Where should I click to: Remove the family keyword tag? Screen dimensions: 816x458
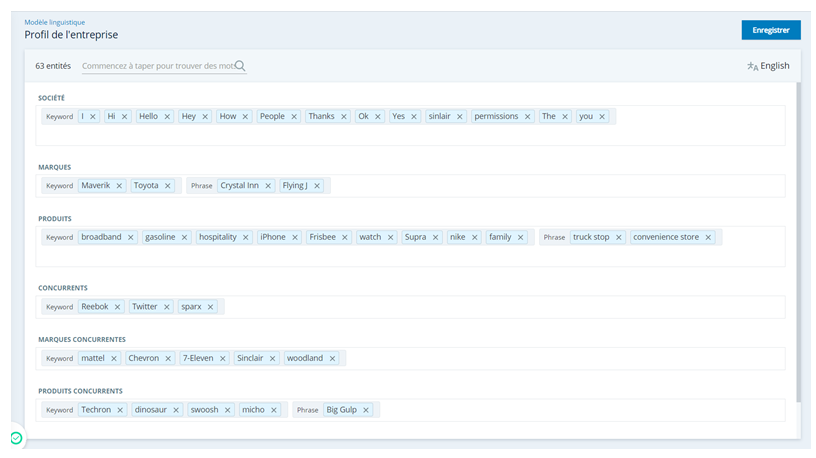[x=520, y=237]
